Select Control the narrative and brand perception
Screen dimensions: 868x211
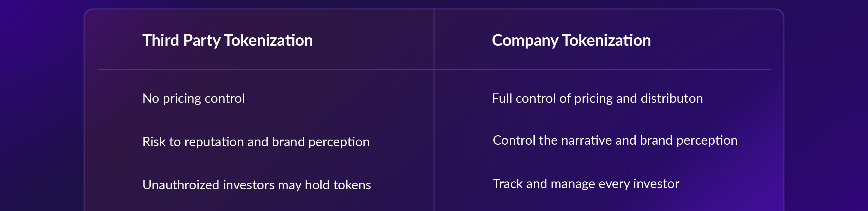tap(615, 140)
